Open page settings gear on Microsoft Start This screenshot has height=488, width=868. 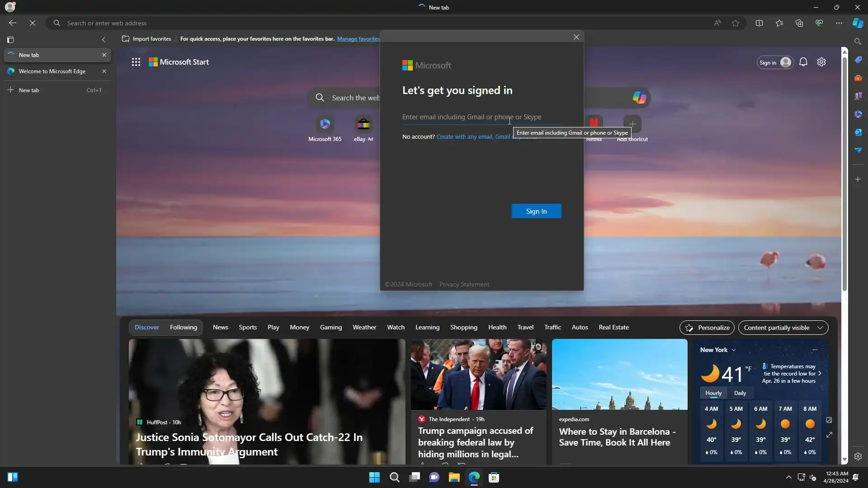[x=821, y=62]
